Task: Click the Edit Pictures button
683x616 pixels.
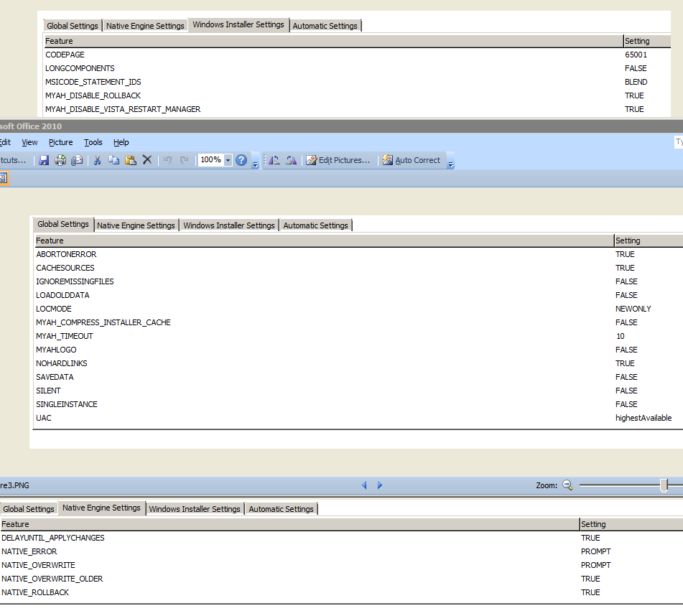Action: point(338,160)
